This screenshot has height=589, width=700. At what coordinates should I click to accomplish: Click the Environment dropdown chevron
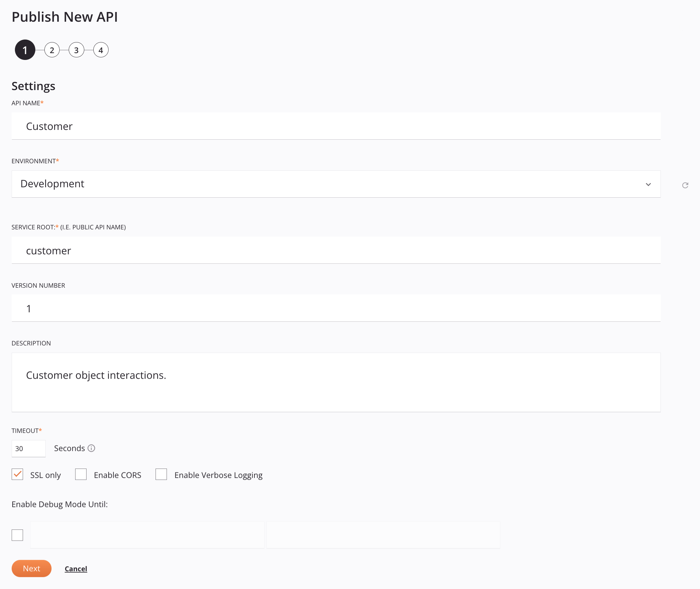coord(648,184)
